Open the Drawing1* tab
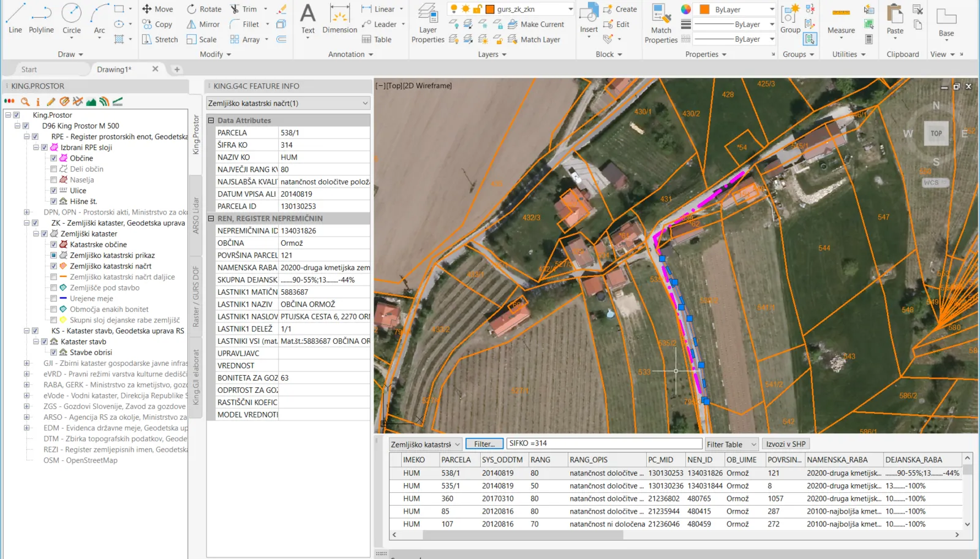980x559 pixels. coord(114,69)
